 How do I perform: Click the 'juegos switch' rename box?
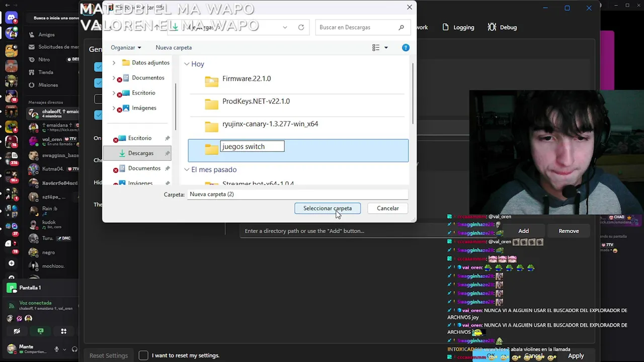(252, 146)
